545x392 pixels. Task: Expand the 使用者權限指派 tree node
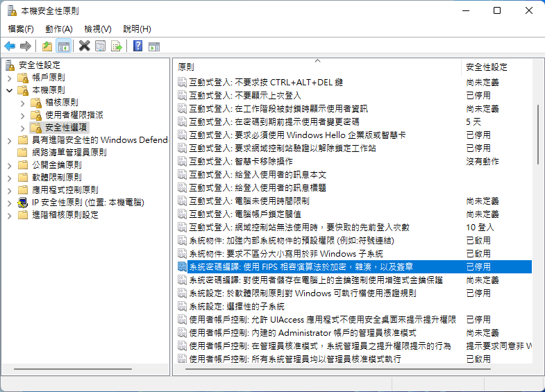click(x=23, y=115)
